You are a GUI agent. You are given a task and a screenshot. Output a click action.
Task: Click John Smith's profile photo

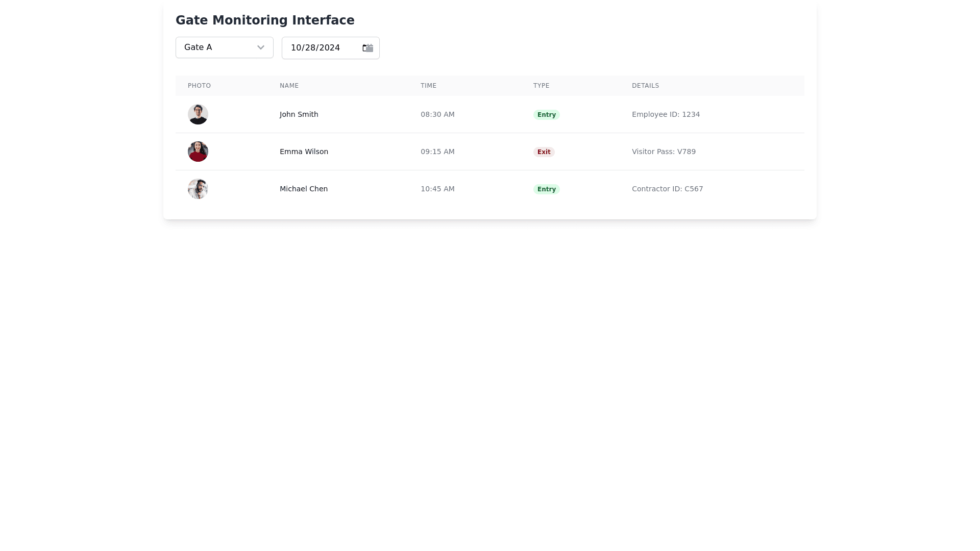(198, 114)
